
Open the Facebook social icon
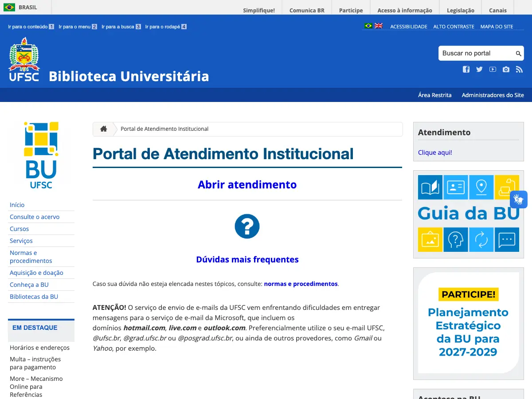(x=466, y=69)
